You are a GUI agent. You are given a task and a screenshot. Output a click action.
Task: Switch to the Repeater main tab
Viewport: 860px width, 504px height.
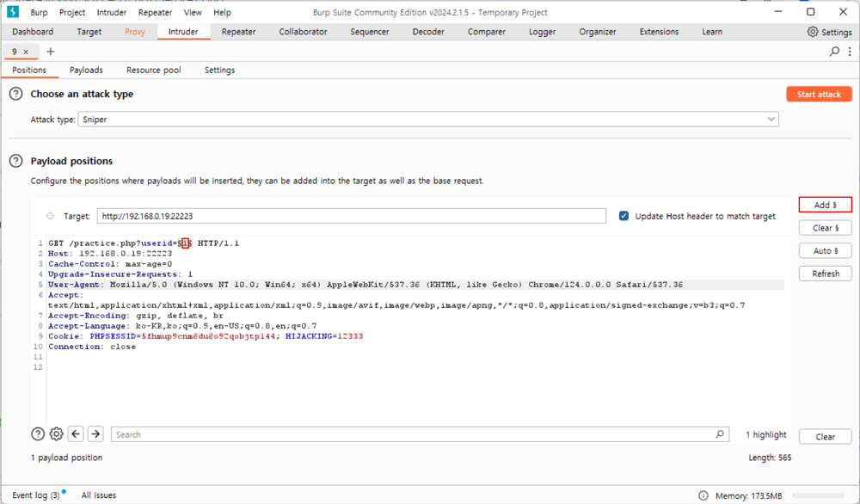[238, 32]
